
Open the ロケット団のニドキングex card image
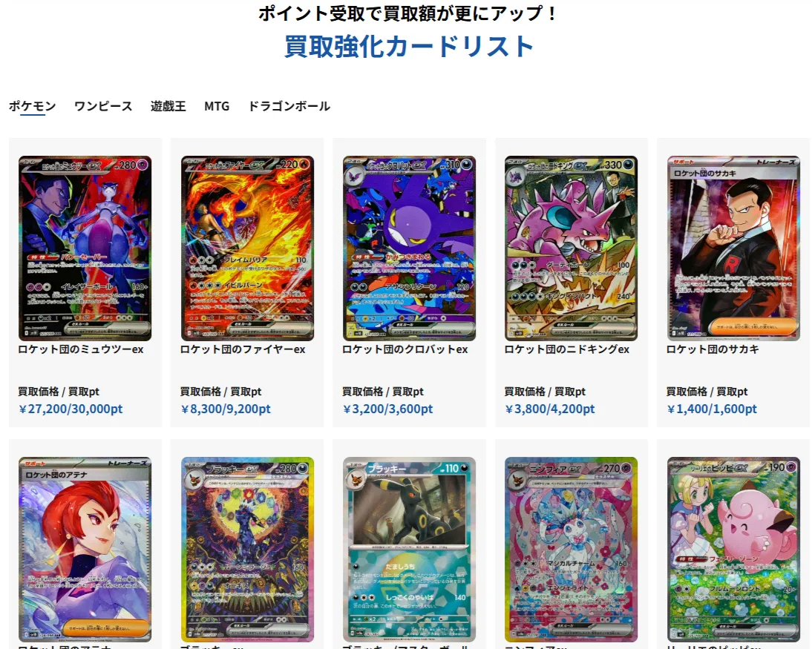pos(572,248)
